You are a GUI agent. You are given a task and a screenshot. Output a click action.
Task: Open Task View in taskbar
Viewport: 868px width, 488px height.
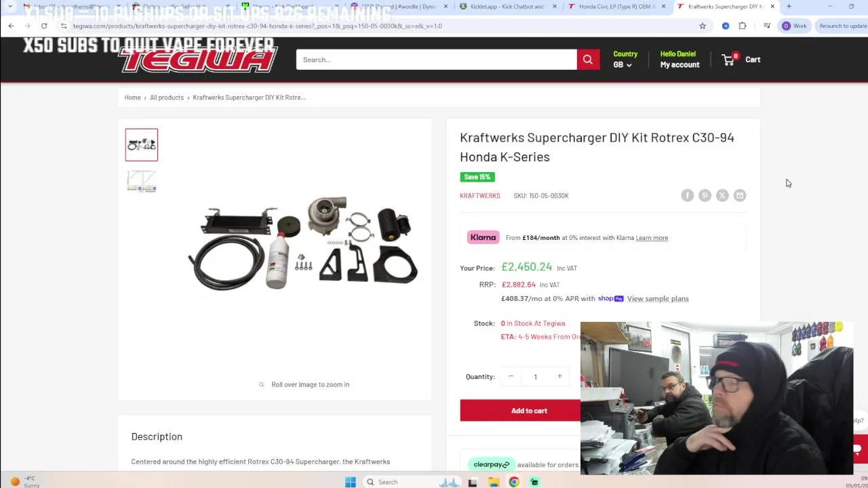tap(473, 482)
